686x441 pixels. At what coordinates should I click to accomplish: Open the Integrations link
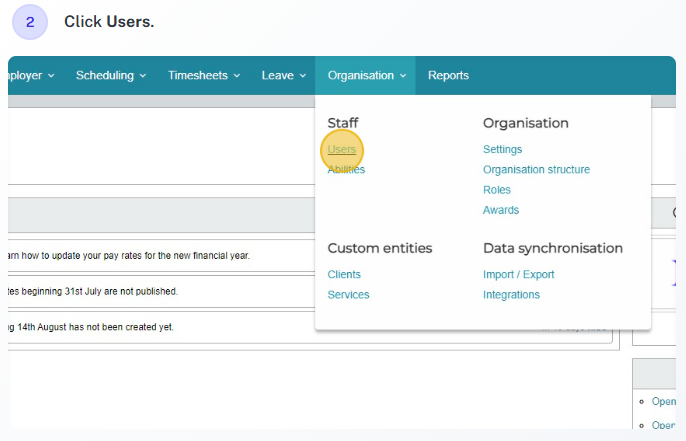pyautogui.click(x=511, y=294)
